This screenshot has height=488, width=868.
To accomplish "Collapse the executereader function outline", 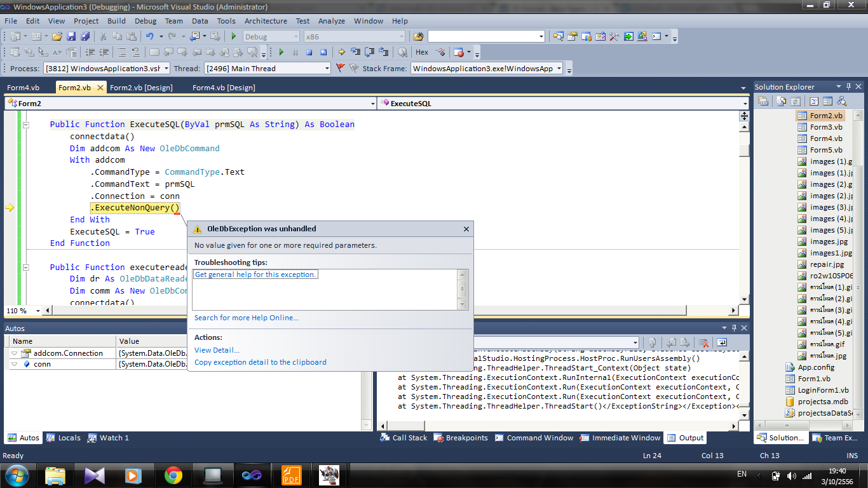I will (26, 268).
